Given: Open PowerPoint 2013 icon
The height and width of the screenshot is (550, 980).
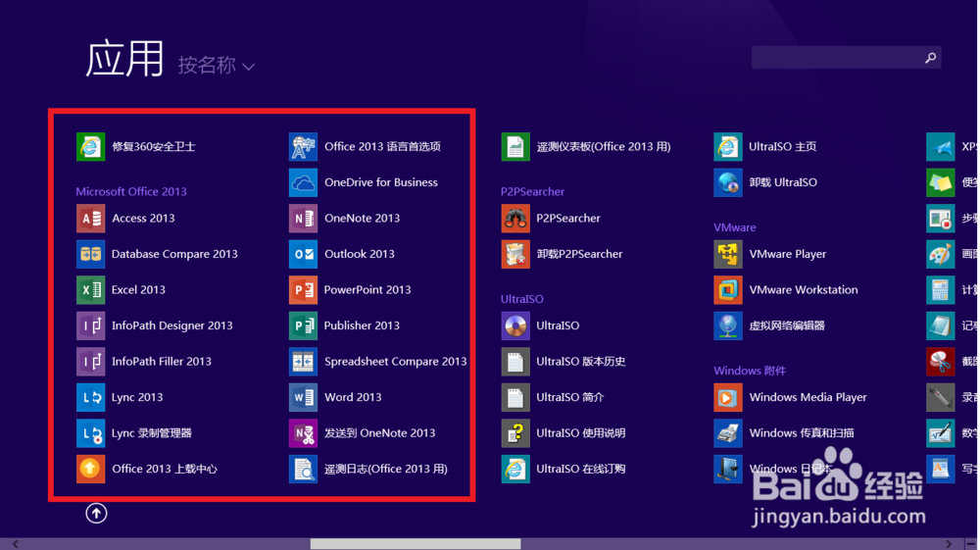Looking at the screenshot, I should tap(303, 289).
